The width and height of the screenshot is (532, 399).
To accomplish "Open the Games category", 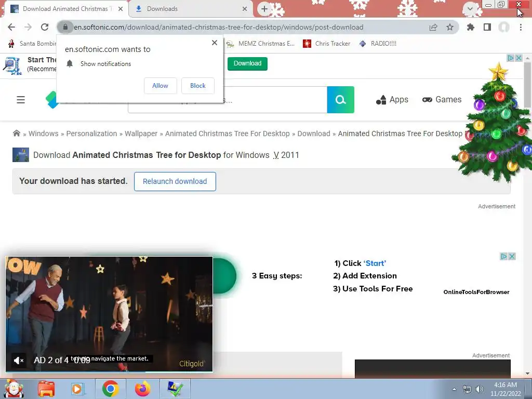I will tap(442, 100).
